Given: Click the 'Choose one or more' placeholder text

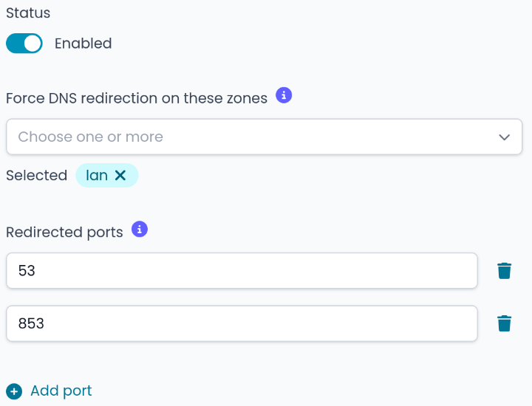Looking at the screenshot, I should pos(90,137).
